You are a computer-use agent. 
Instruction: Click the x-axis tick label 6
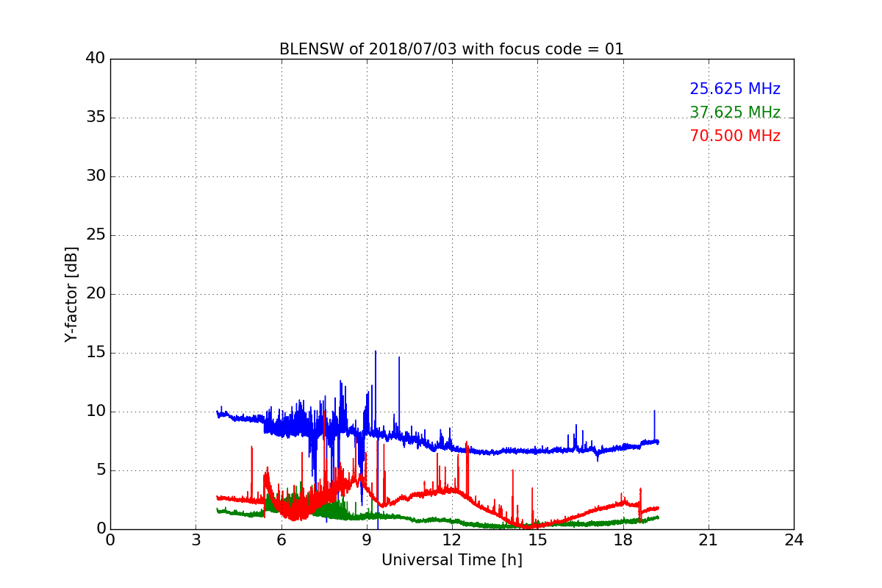tap(281, 540)
